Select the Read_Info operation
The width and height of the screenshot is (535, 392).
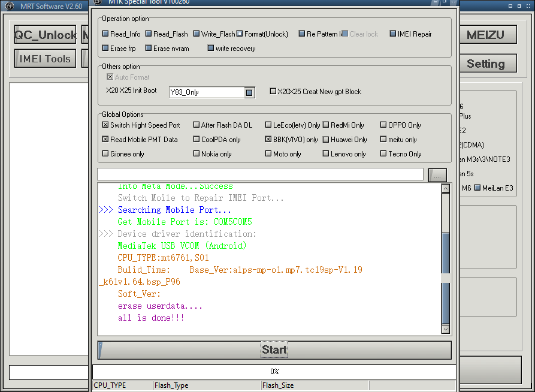pyautogui.click(x=122, y=34)
